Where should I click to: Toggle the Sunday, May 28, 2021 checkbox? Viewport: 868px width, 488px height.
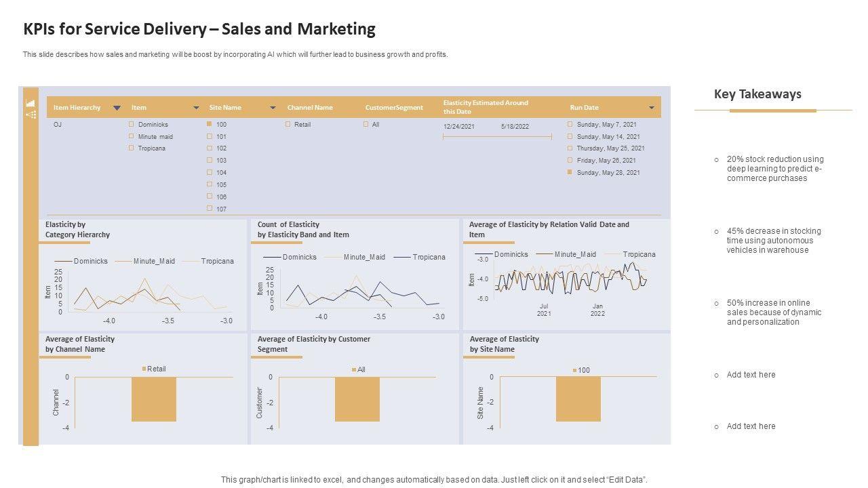[x=570, y=173]
